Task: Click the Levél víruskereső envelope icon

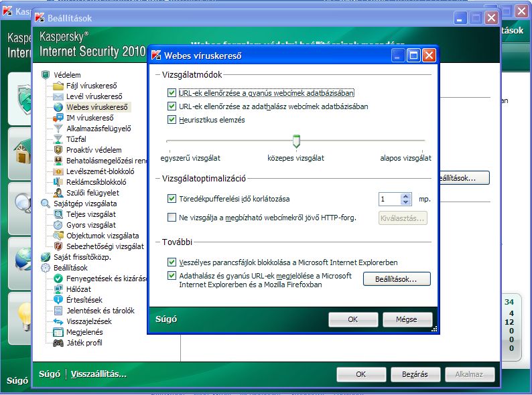Action: pos(58,96)
